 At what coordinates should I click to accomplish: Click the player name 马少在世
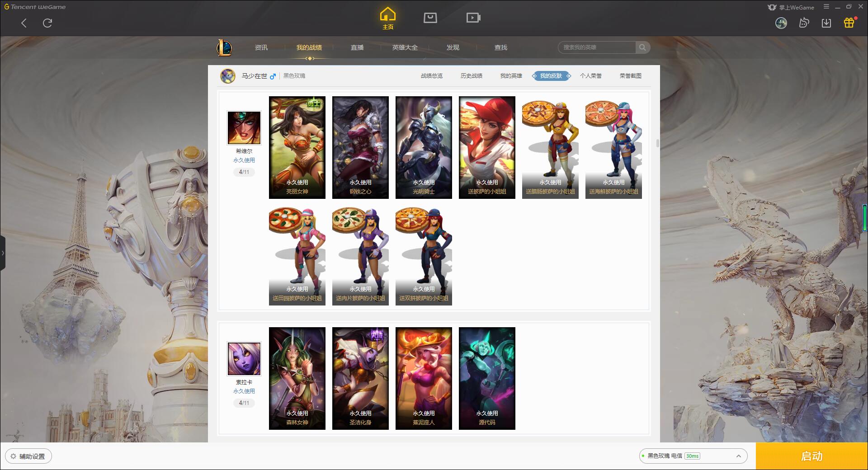[255, 76]
